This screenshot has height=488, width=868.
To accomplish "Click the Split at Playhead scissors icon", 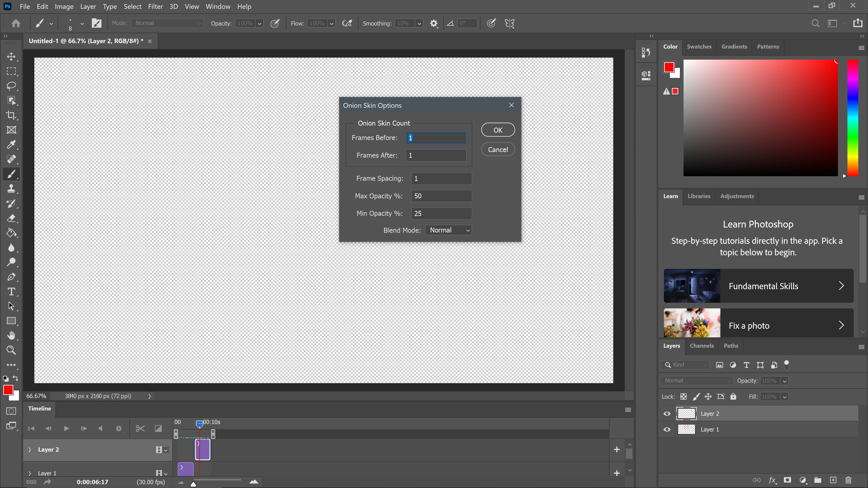I will pos(140,428).
